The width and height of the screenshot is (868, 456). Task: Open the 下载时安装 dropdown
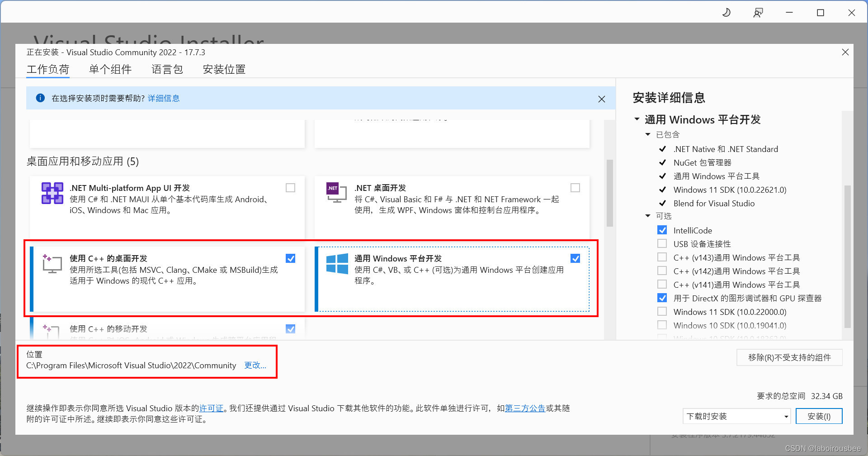click(x=736, y=416)
